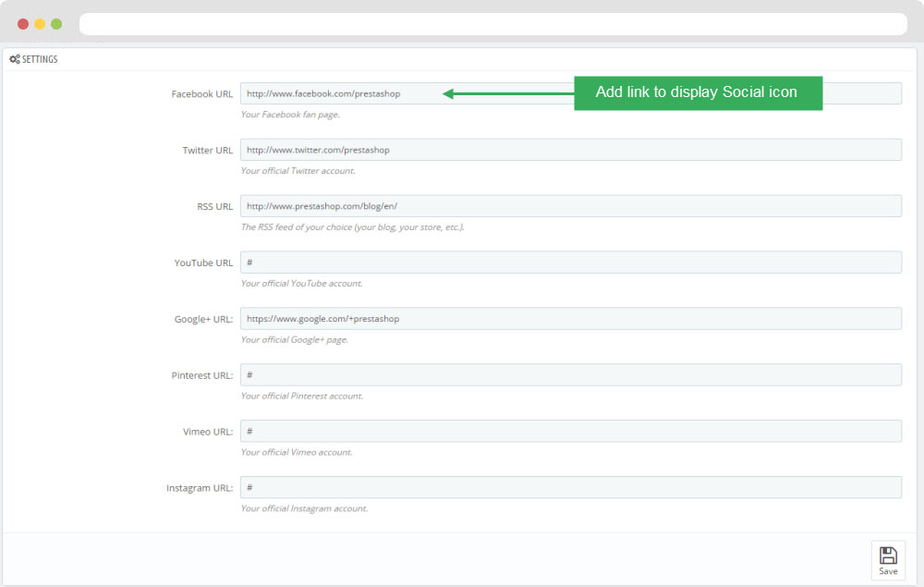Click the 'Pinterest URL:' label
Viewport: 924px width, 587px height.
202,375
